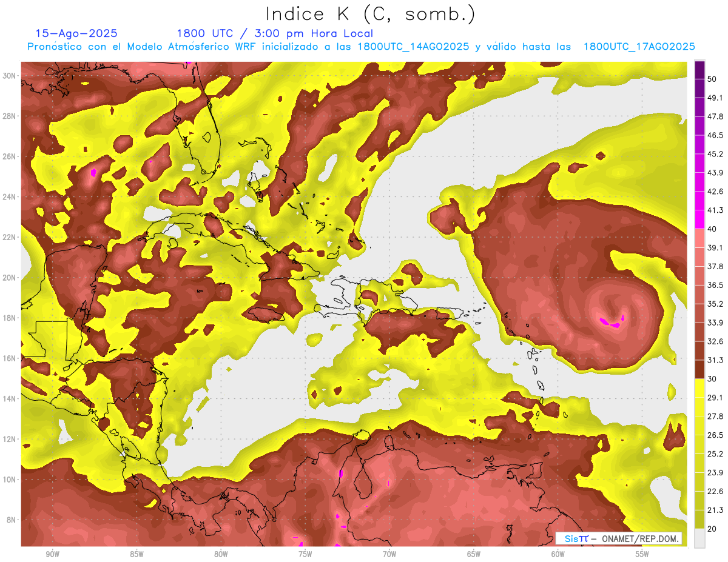This screenshot has width=728, height=562.
Task: Click the color scale value 27.8
Action: 715,416
